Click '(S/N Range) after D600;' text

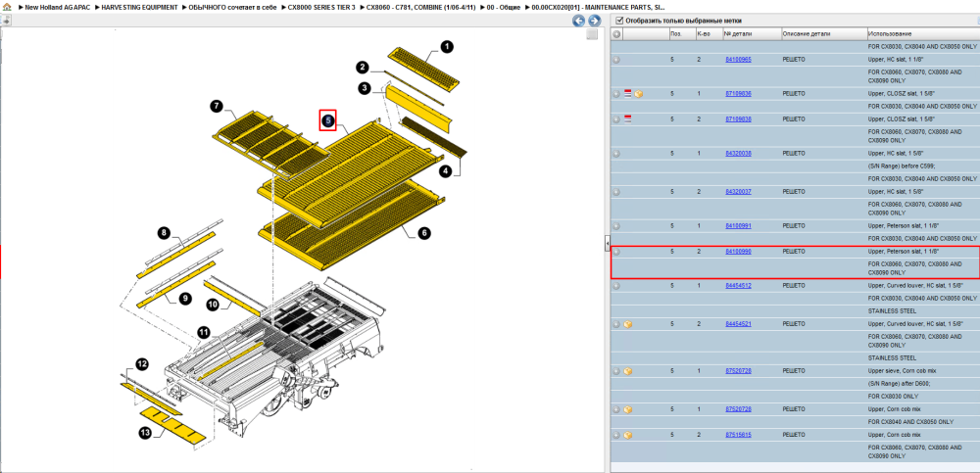coord(899,384)
